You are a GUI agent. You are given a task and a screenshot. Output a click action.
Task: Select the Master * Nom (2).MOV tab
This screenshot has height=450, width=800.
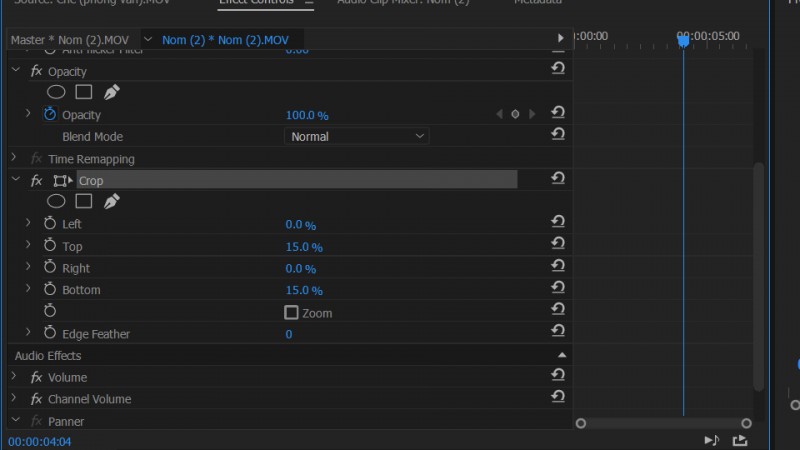[x=70, y=40]
